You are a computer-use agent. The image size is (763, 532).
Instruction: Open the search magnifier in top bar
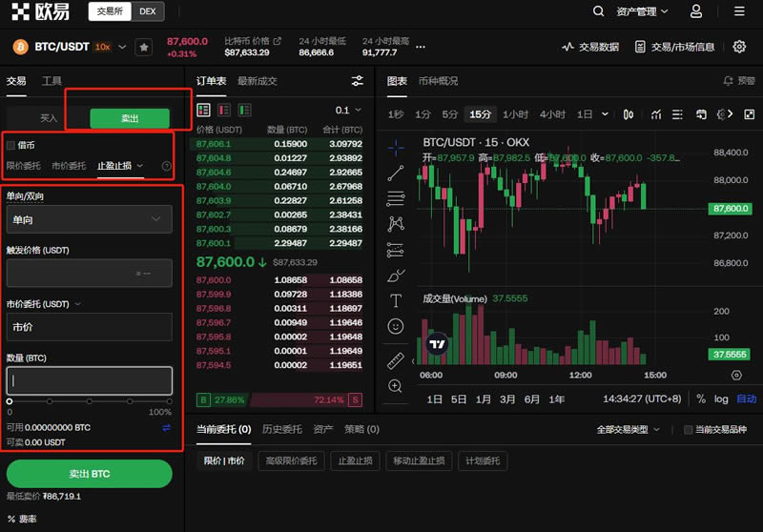599,11
